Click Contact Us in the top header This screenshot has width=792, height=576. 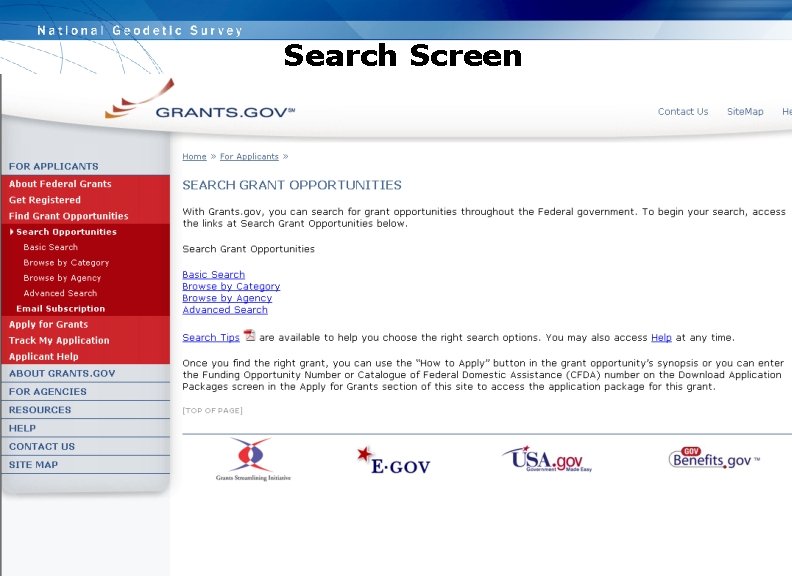coord(683,112)
